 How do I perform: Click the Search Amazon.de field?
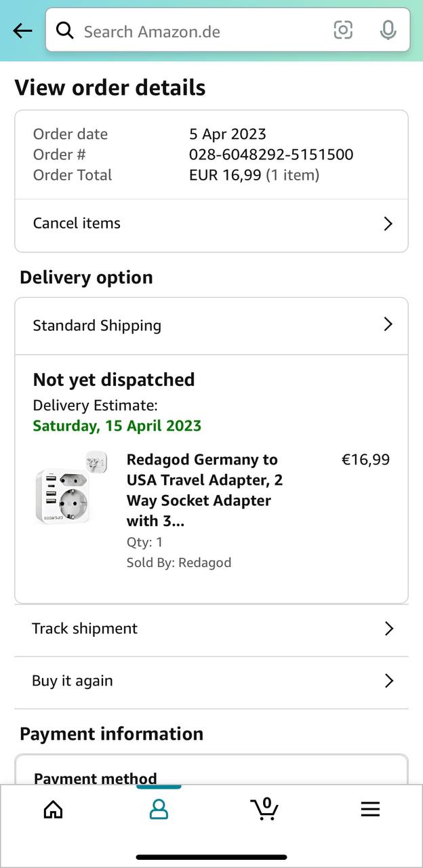click(x=197, y=31)
